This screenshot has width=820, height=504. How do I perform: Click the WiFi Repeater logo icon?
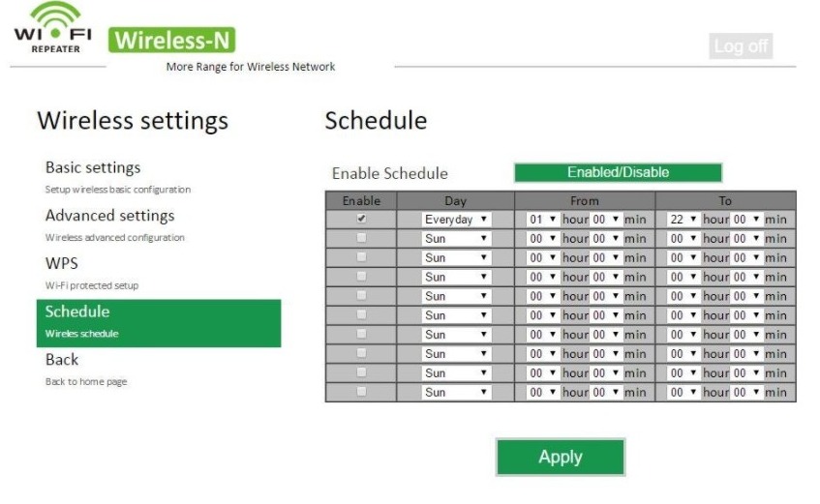[52, 29]
